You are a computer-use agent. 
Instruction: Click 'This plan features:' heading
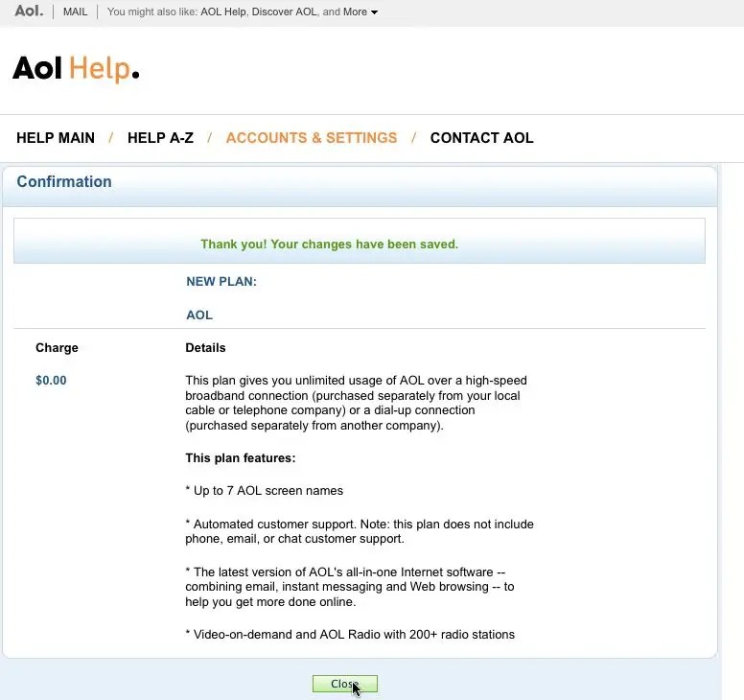pos(240,458)
